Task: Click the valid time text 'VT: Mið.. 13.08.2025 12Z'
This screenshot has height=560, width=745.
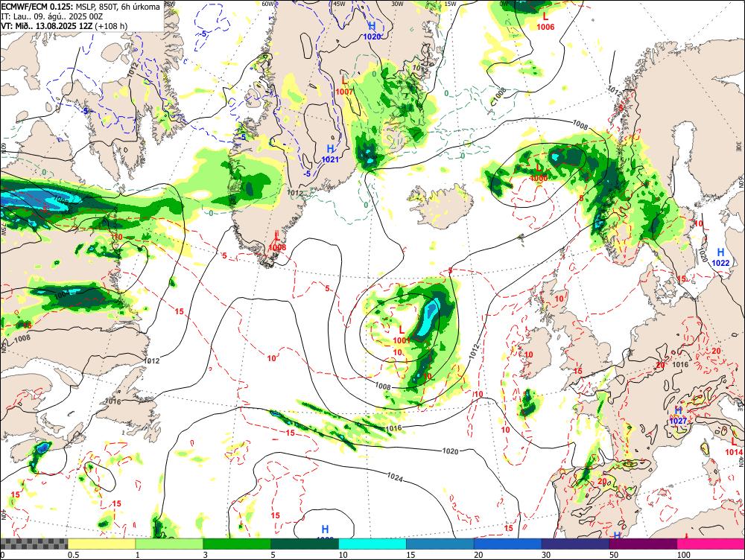Action: [x=46, y=25]
